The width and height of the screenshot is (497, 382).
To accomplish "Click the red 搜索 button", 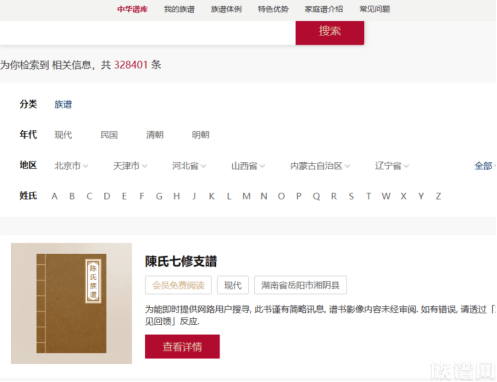I will click(x=330, y=32).
